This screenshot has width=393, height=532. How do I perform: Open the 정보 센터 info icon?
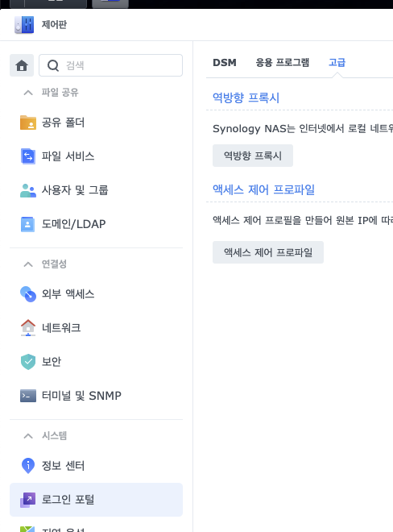tap(28, 466)
